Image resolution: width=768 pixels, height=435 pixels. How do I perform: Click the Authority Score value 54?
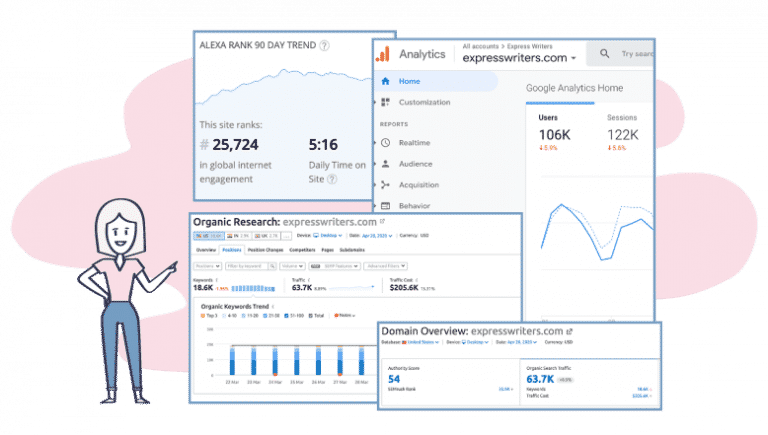pyautogui.click(x=394, y=379)
